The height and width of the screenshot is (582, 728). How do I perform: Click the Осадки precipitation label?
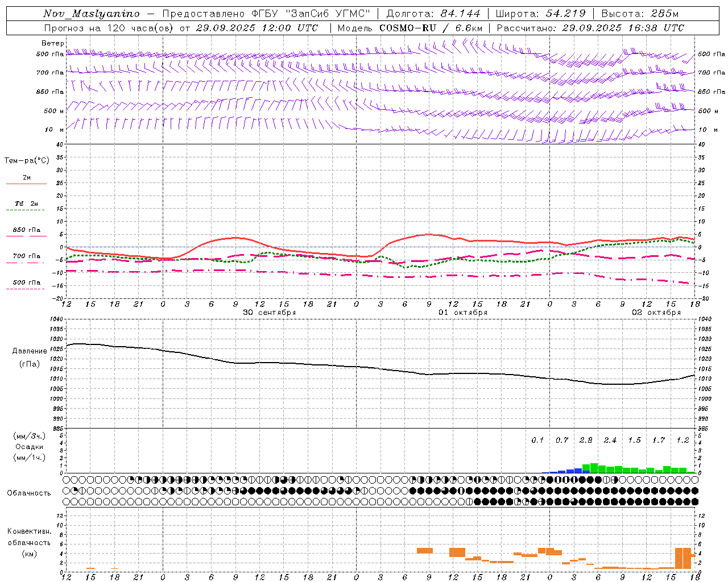click(30, 447)
